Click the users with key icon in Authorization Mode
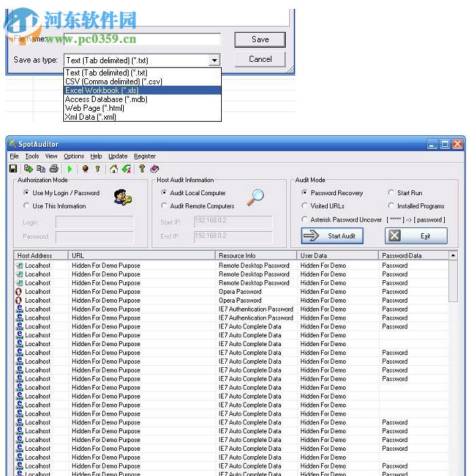Screen dimensions: 468x476 [x=122, y=197]
